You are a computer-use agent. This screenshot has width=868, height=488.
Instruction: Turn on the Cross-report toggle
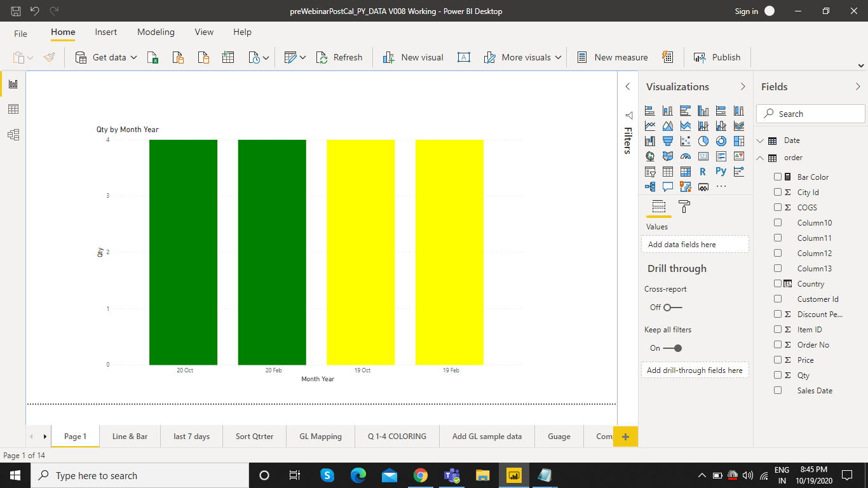672,308
